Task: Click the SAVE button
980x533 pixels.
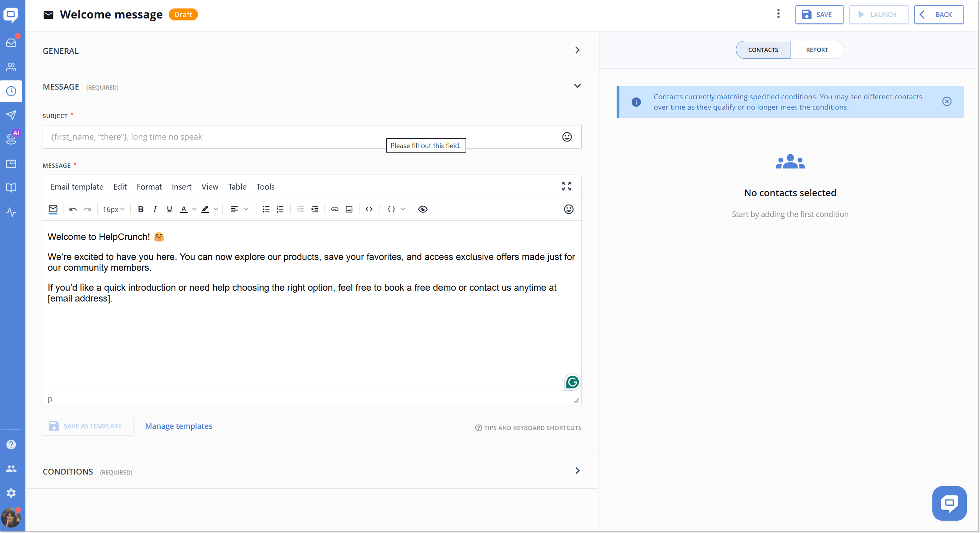Action: 819,14
